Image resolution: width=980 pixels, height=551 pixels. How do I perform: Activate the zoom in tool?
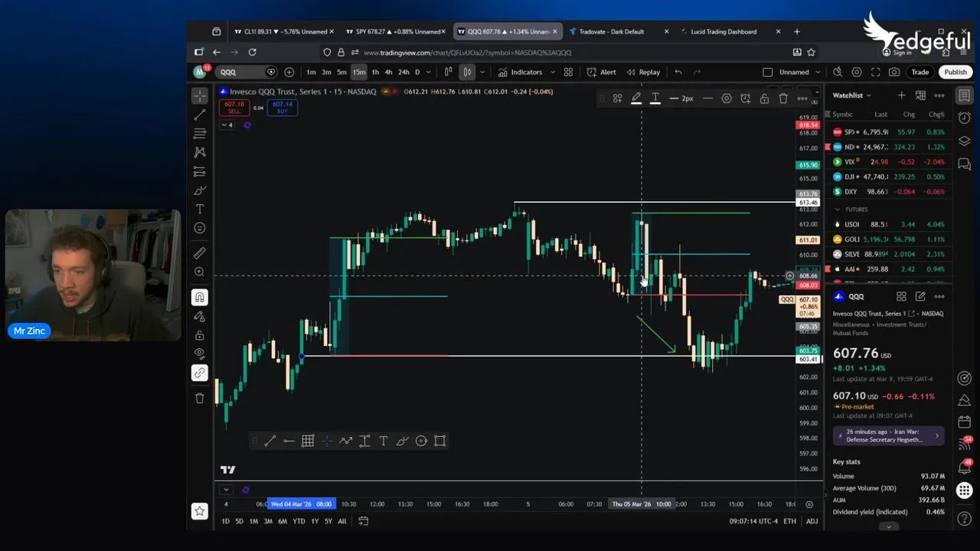[199, 272]
